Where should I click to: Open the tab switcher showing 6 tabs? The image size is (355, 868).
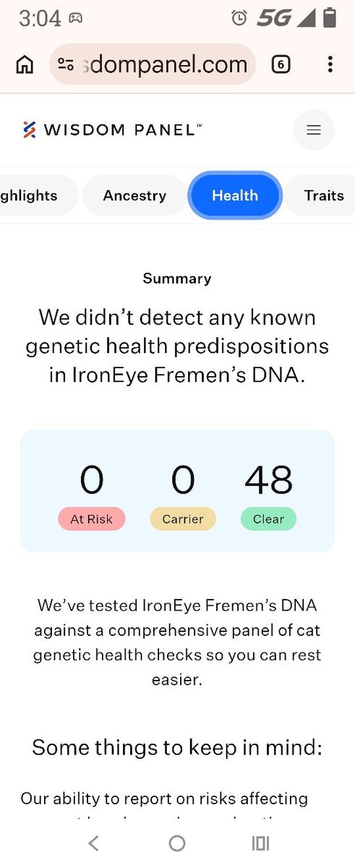coord(281,65)
